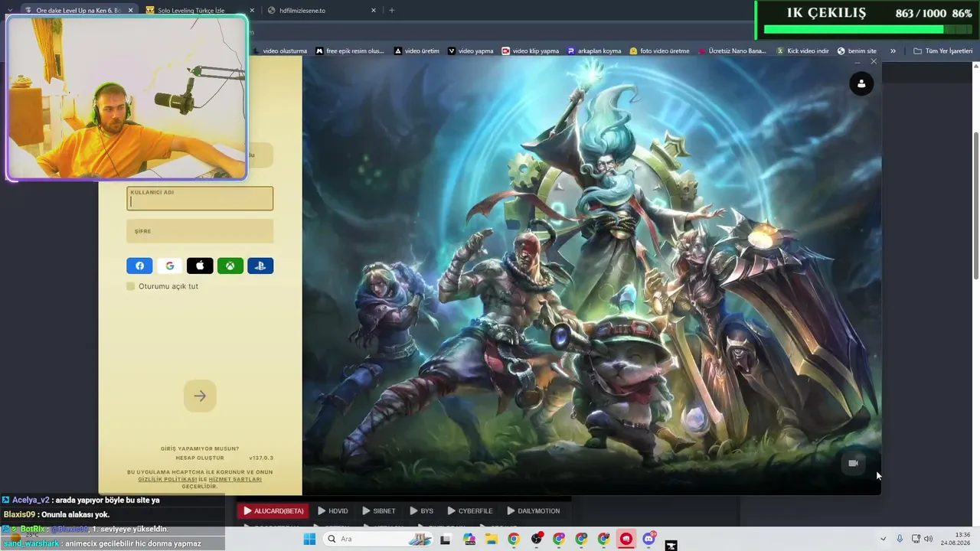Sign in with the PlayStation icon
980x551 pixels.
click(x=260, y=266)
